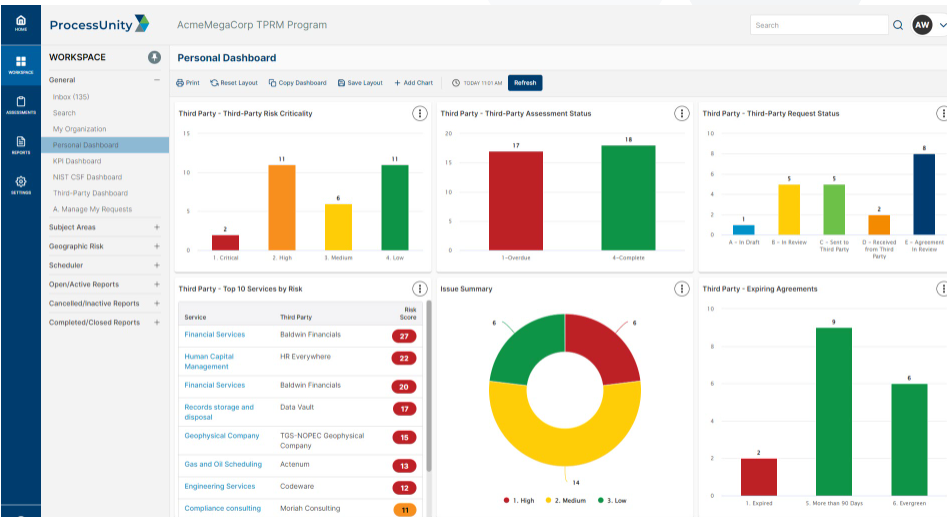Open Geophysical Company link
Image resolution: width=947 pixels, height=517 pixels.
click(x=222, y=435)
